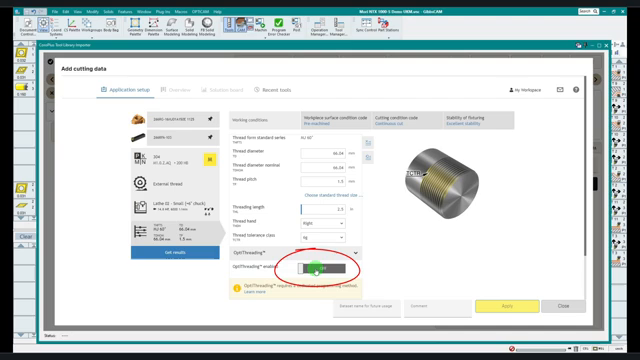The height and width of the screenshot is (360, 640).
Task: Open the Machin toolbar icon
Action: 260,25
